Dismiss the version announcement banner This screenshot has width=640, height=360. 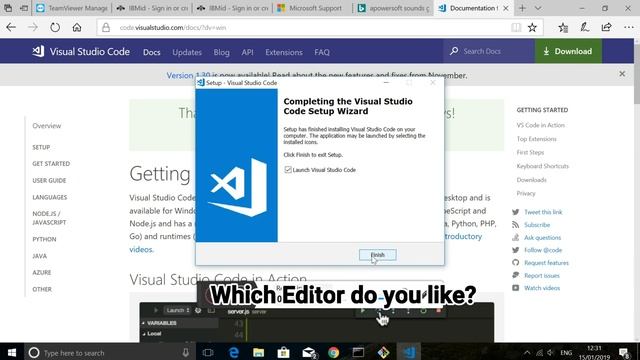tap(622, 74)
